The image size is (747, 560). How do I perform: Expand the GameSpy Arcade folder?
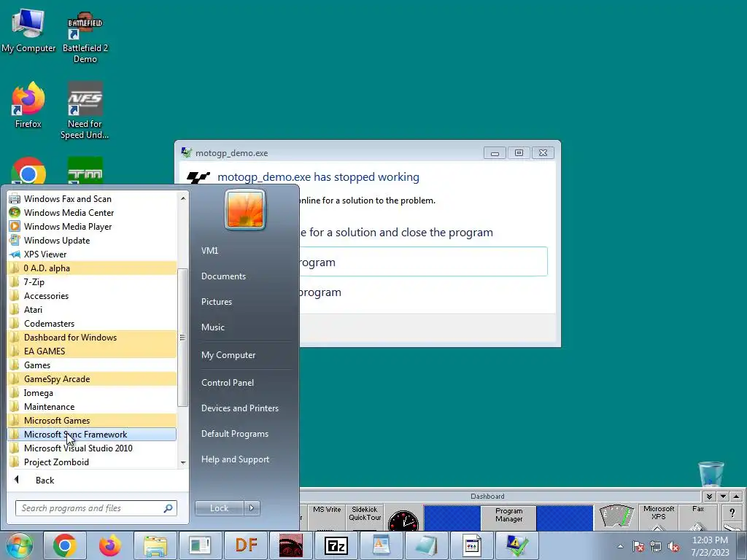(92, 379)
